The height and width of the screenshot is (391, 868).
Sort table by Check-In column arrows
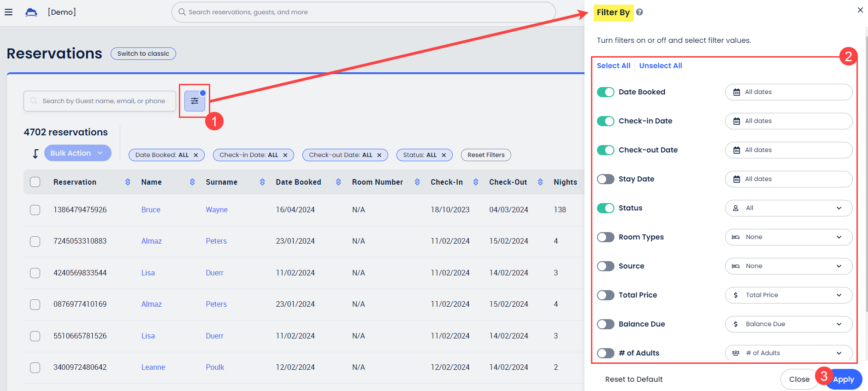(476, 182)
